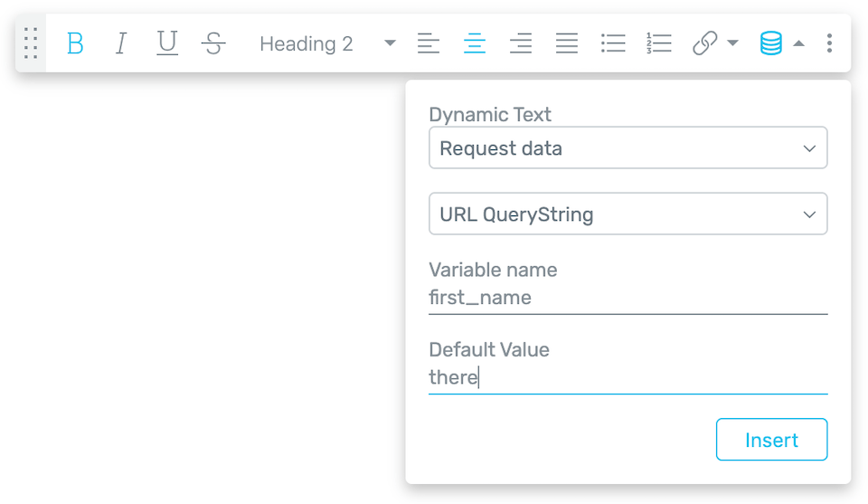Open the Heading 2 style dropdown
This screenshot has height=504, width=868.
[x=327, y=43]
